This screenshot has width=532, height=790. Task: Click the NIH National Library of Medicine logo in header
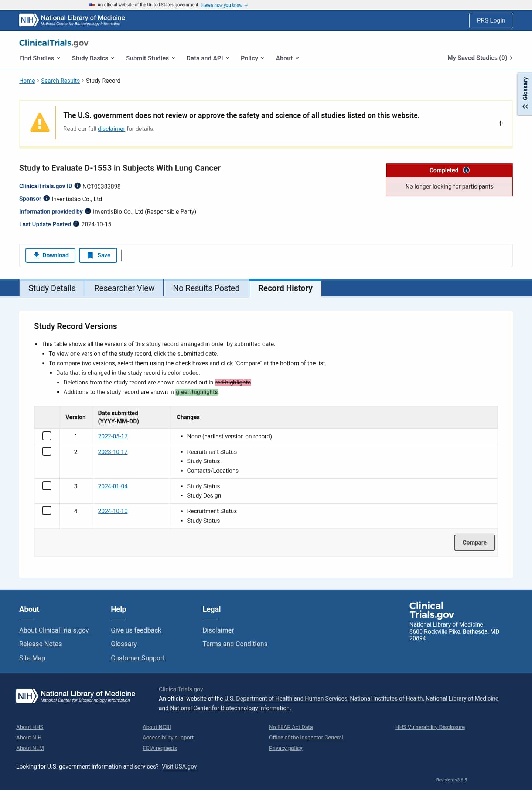72,20
